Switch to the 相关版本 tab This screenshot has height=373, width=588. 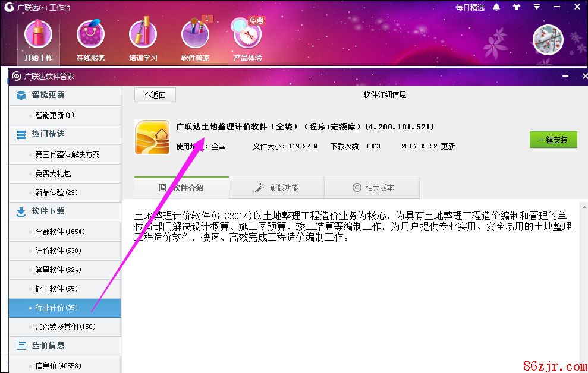(x=372, y=188)
